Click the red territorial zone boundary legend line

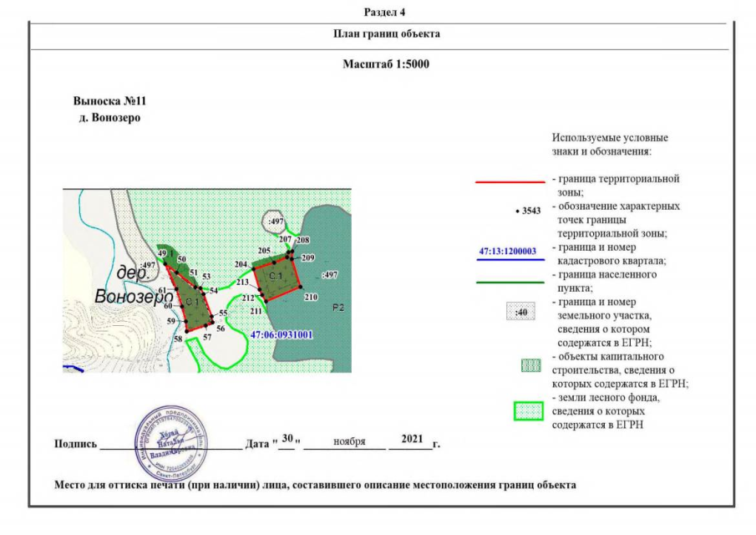tap(509, 181)
